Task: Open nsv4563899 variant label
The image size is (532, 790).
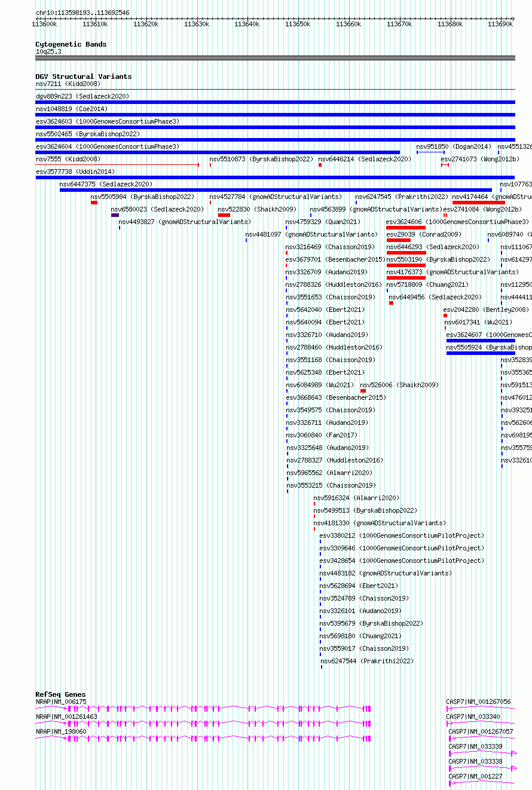Action: point(376,209)
